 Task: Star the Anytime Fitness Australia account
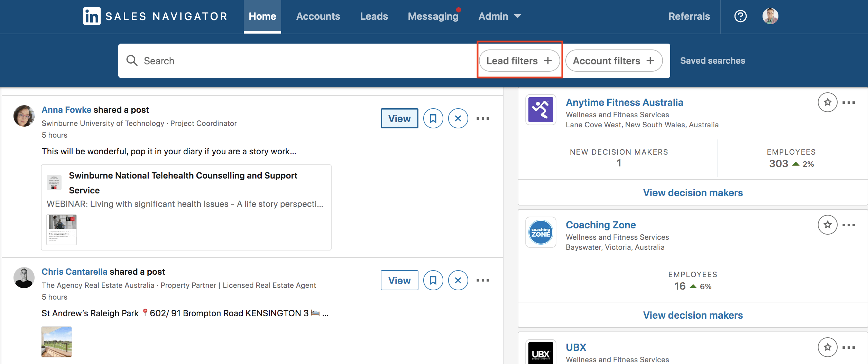[x=827, y=102]
